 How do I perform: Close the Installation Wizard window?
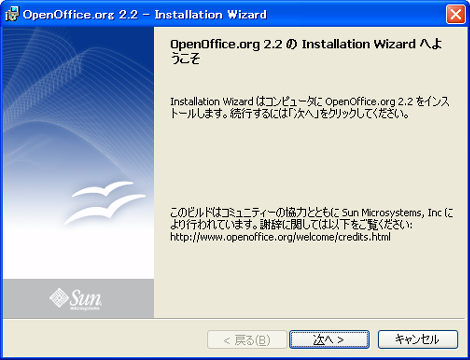coord(456,14)
